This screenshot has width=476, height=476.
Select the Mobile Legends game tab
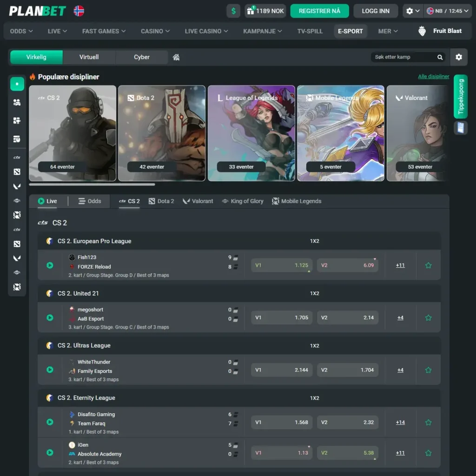297,201
